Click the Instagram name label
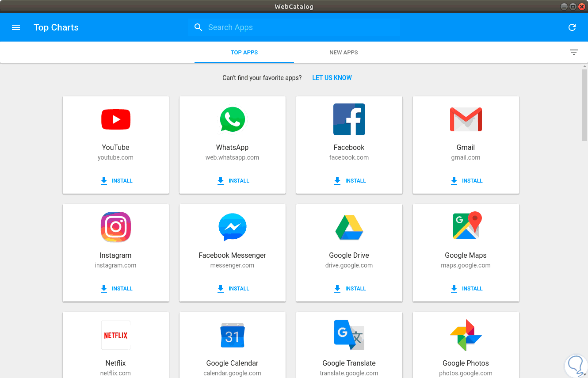Viewport: 588px width, 378px height. 116,255
